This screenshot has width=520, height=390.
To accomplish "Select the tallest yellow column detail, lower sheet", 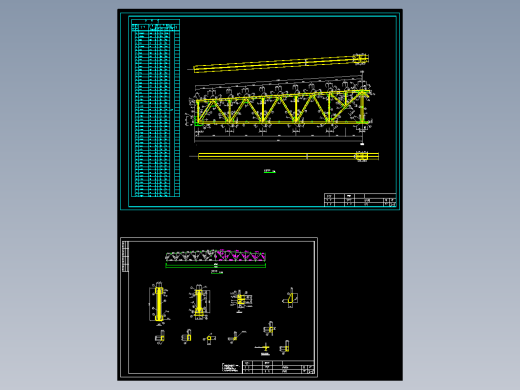I will (159, 304).
